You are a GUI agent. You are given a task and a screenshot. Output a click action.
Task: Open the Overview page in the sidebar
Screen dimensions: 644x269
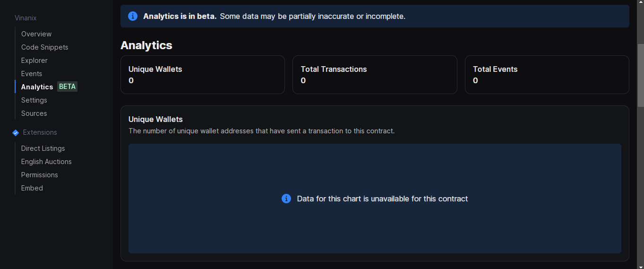(x=36, y=34)
